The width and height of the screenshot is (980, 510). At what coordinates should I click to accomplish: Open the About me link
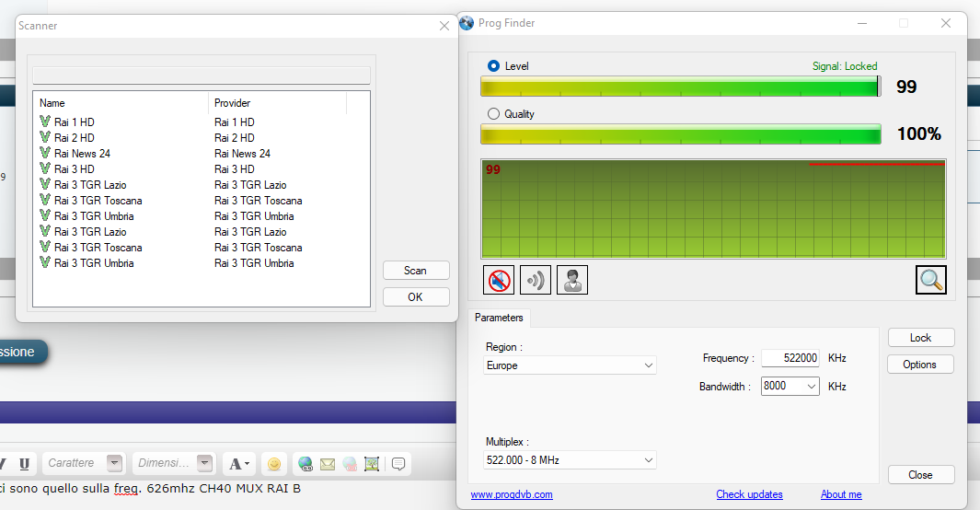tap(841, 494)
